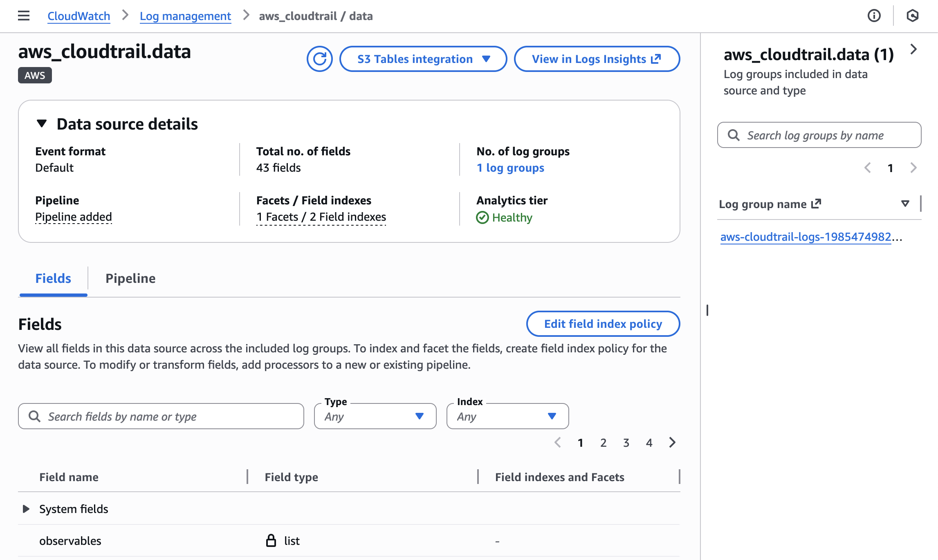Switch to the Pipeline tab
Image resolution: width=938 pixels, height=560 pixels.
pyautogui.click(x=130, y=278)
